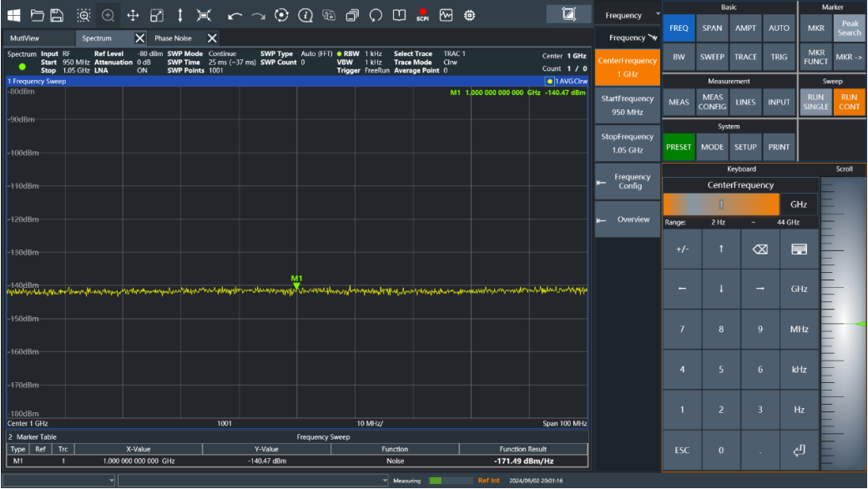
Task: Open the info icon in toolbar
Action: 305,16
